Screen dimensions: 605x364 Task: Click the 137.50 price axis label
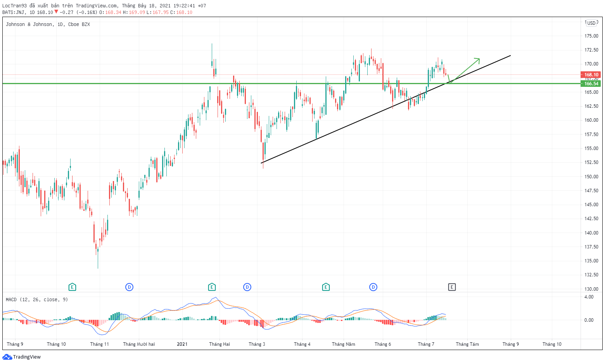[x=591, y=247]
